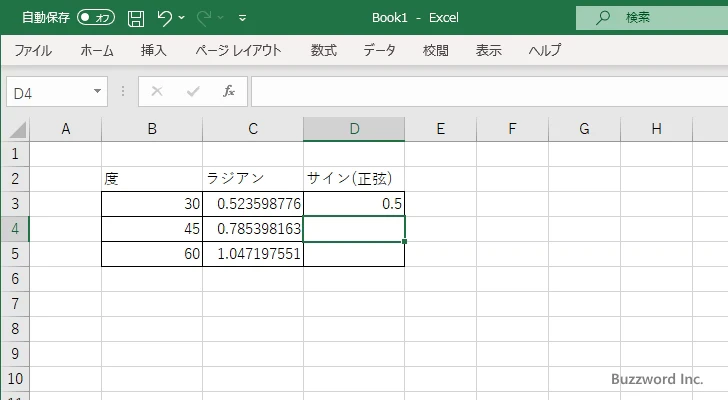Expand the Name Box dropdown arrow
The image size is (728, 400).
tap(97, 91)
